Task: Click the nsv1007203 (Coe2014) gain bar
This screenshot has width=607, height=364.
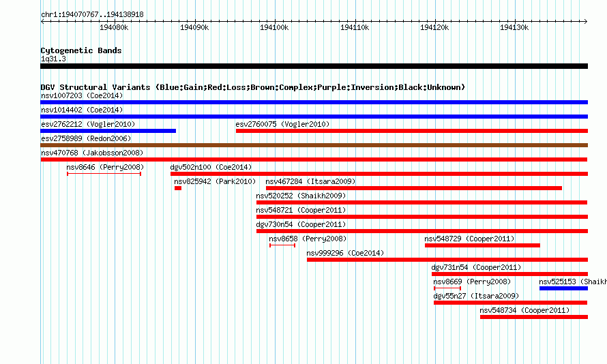Action: [314, 102]
